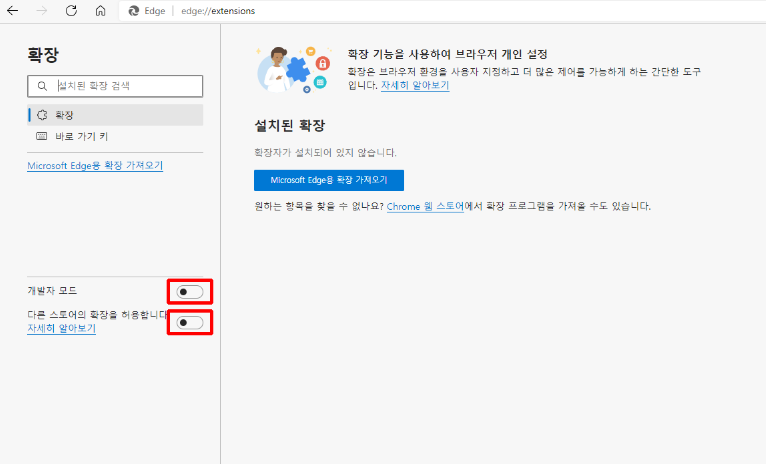Screen dimensions: 766x464
Task: Click the blue Microsoft Edge용 확장 가져오기 button
Action: tap(329, 180)
